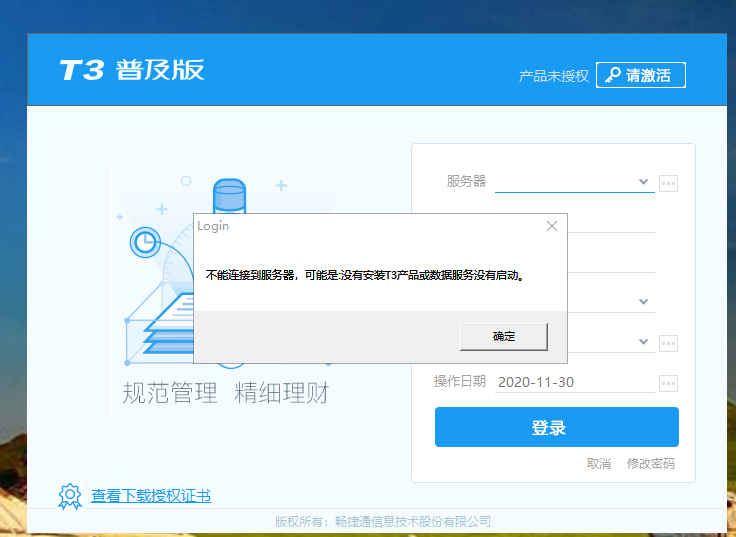Image resolution: width=736 pixels, height=537 pixels.
Task: Click the 确定 button in Login dialog
Action: point(504,336)
